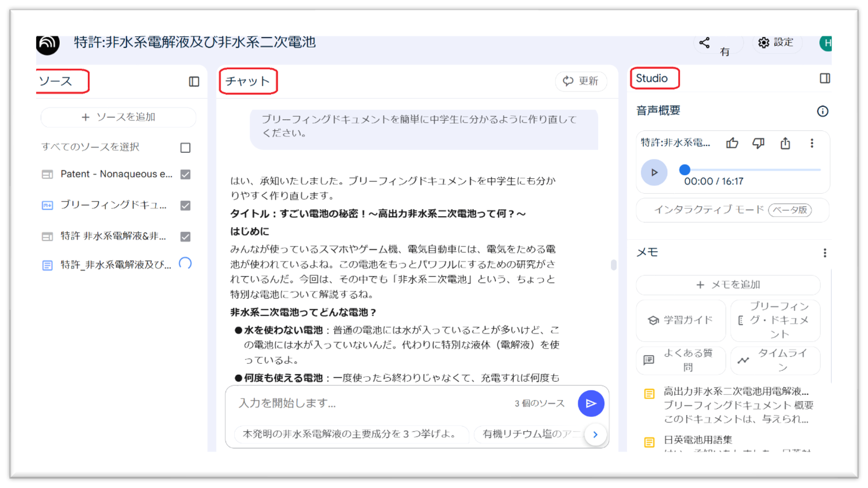Uncheck the Patent - Nonaqueous source checkbox
The image size is (868, 488).
(185, 174)
